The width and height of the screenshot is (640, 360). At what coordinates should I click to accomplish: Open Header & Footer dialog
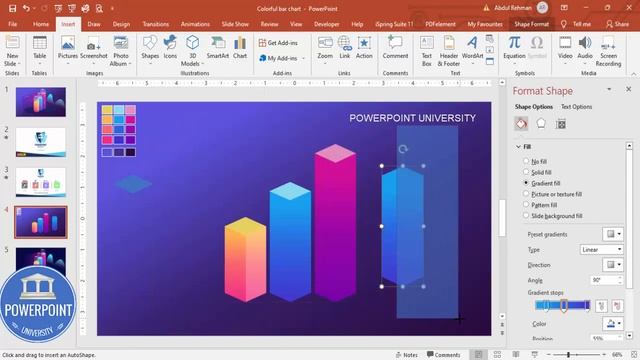pos(449,52)
